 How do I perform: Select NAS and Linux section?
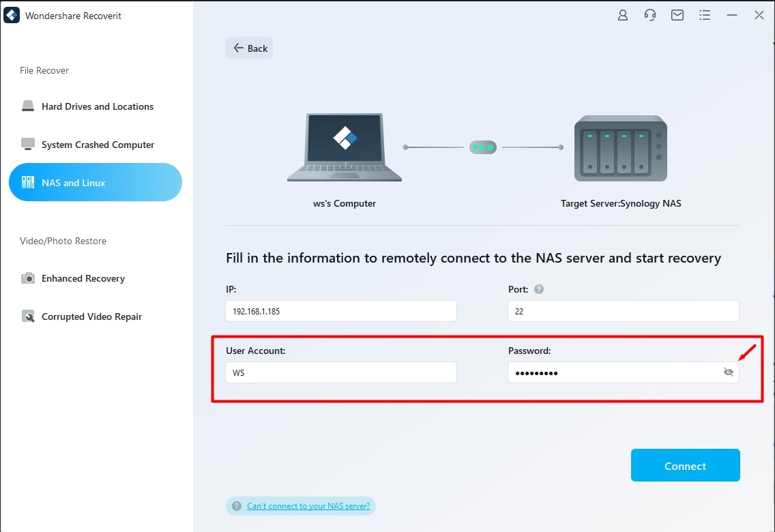tap(96, 182)
